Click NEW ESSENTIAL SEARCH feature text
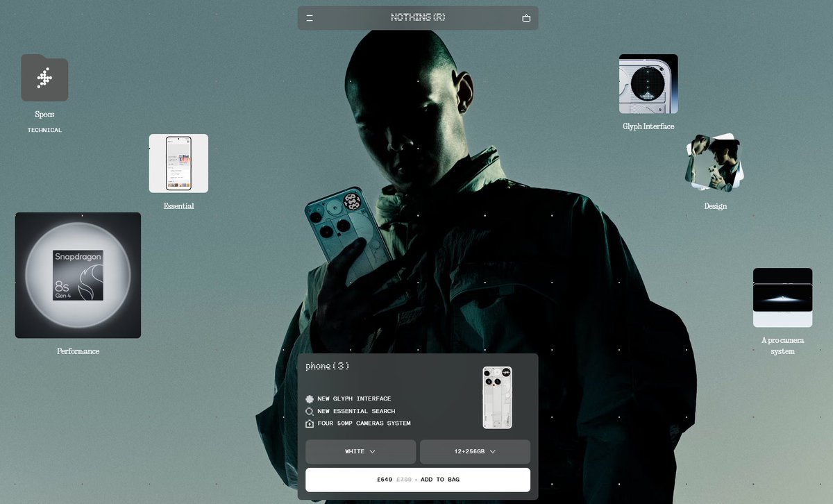 tap(356, 411)
